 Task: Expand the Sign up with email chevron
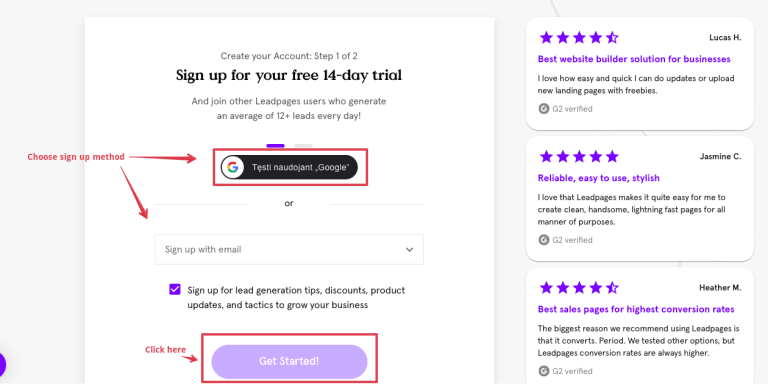pyautogui.click(x=409, y=250)
